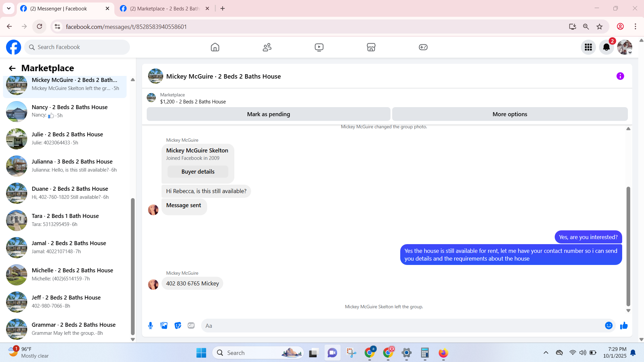Click the Search Facebook field

(x=77, y=47)
